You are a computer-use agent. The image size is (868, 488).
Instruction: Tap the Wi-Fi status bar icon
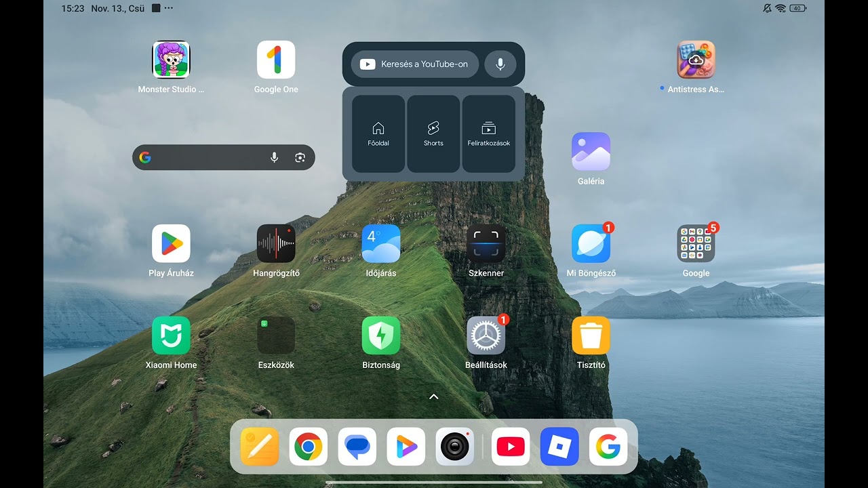pyautogui.click(x=781, y=8)
